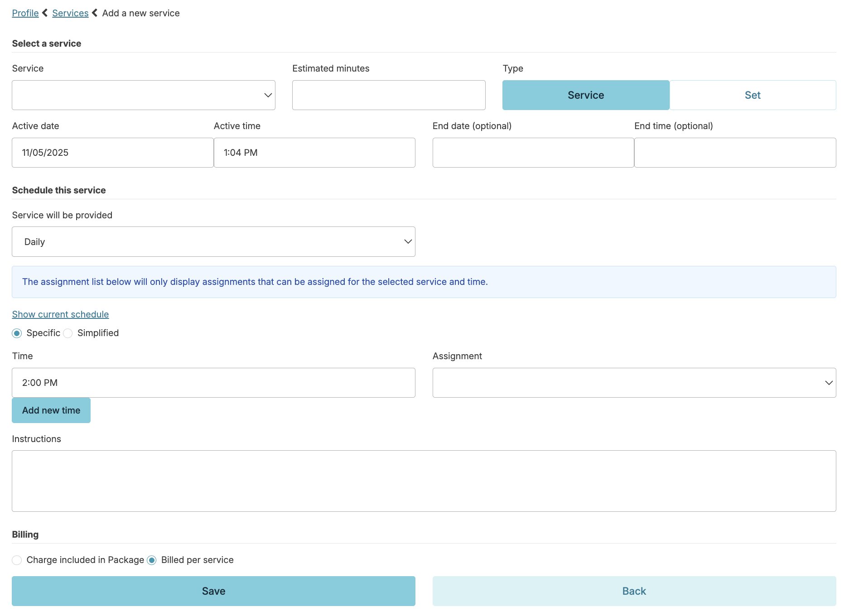The image size is (849, 616).
Task: Click the Add a new service breadcrumb text
Action: tap(141, 13)
